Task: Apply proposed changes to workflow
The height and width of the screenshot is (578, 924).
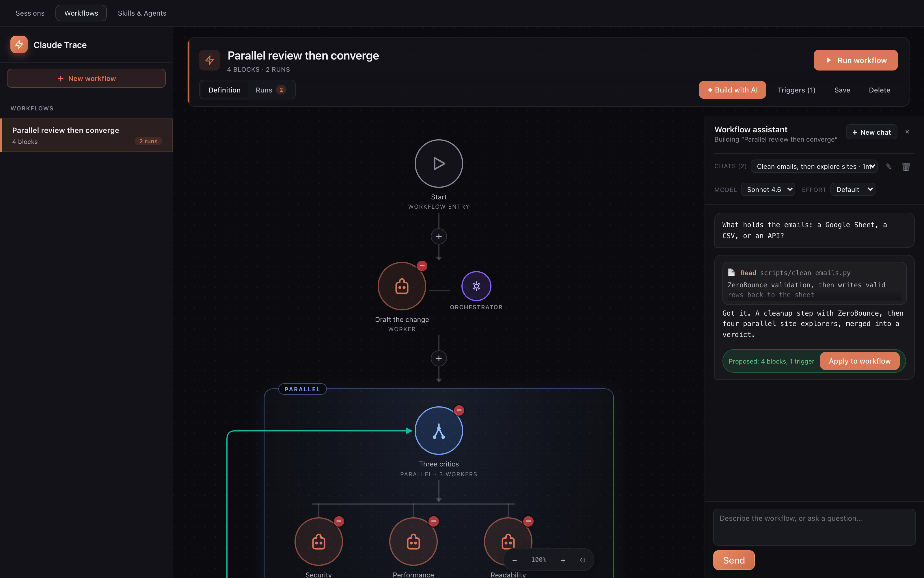Action: point(860,361)
